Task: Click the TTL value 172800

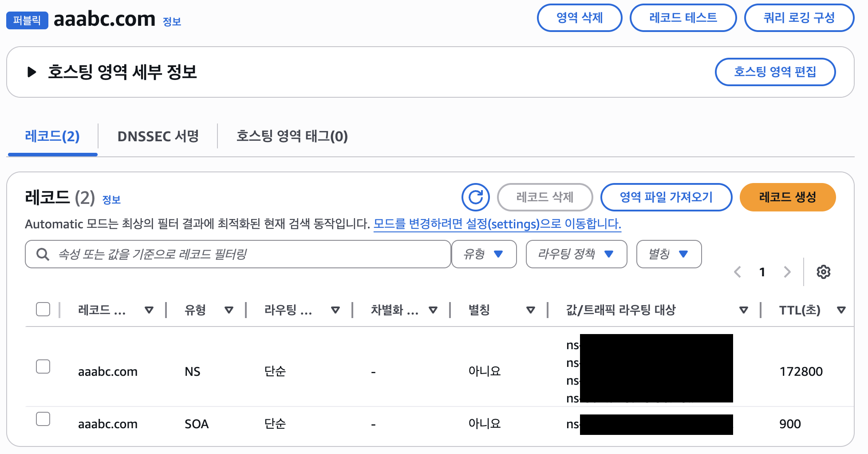Action: 801,371
